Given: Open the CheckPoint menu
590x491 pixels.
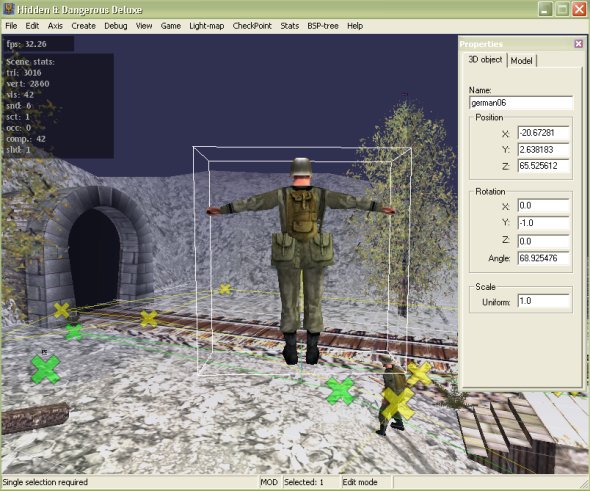Looking at the screenshot, I should pyautogui.click(x=252, y=26).
